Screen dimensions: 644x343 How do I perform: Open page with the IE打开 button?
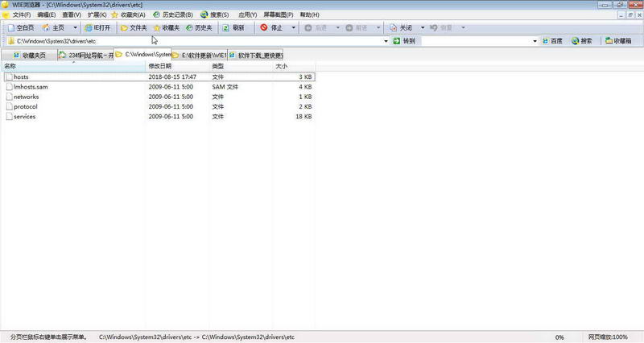[95, 27]
